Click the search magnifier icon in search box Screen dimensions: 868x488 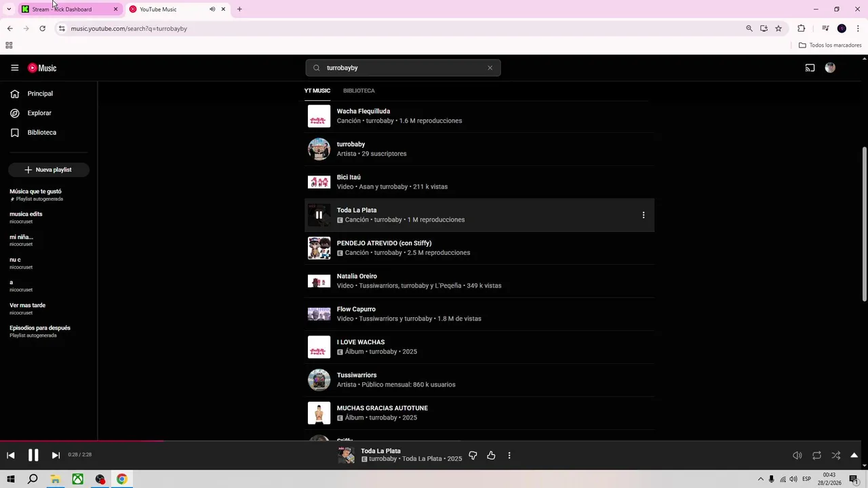[316, 68]
